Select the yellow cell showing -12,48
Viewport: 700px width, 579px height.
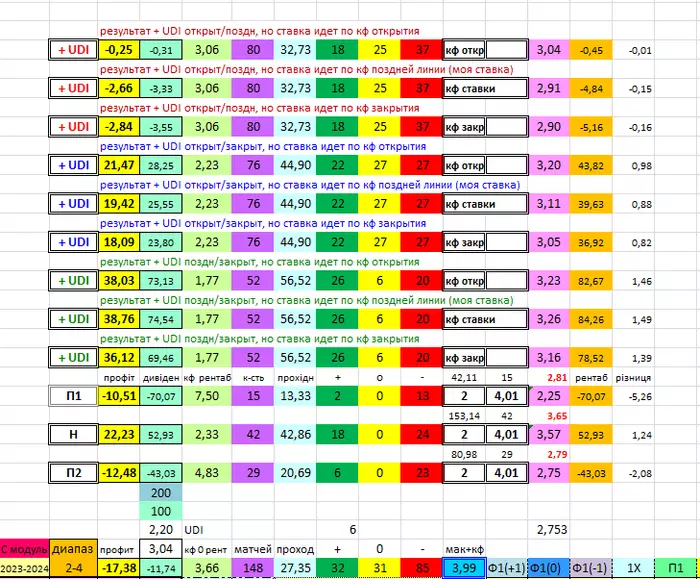pos(119,473)
